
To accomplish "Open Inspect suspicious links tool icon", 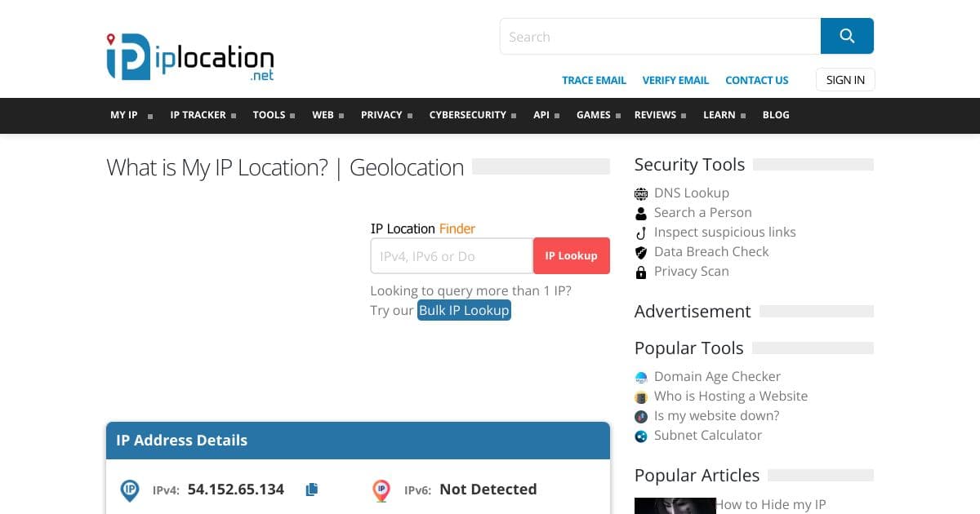I will click(x=641, y=232).
